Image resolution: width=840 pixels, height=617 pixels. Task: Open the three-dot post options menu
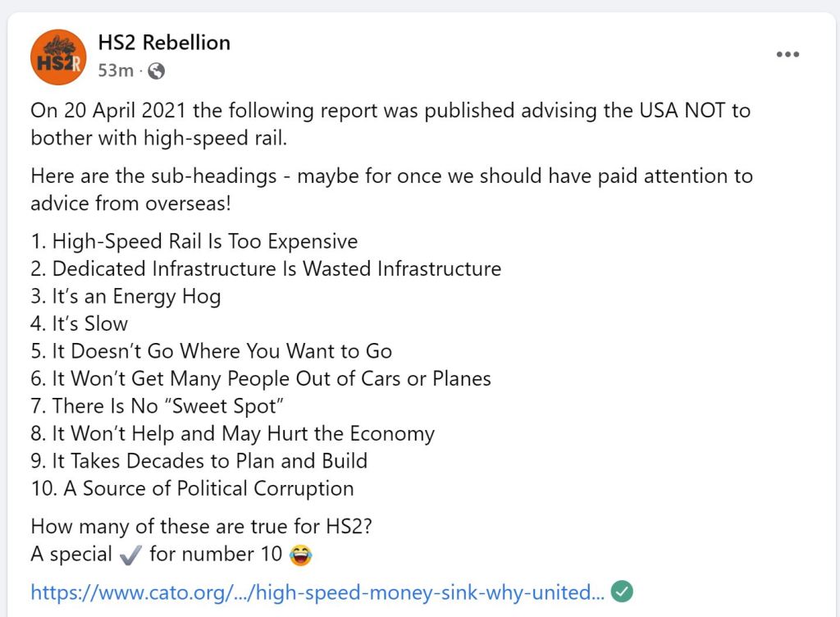click(787, 54)
